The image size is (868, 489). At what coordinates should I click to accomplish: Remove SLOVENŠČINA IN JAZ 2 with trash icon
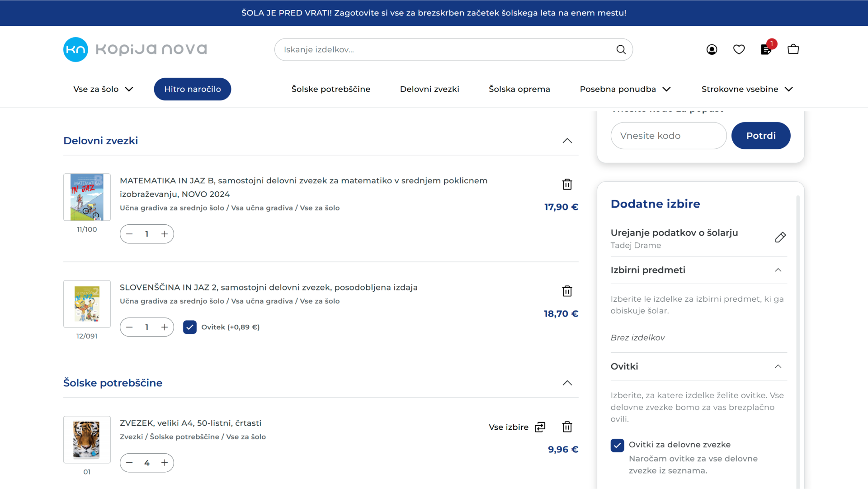click(x=567, y=291)
